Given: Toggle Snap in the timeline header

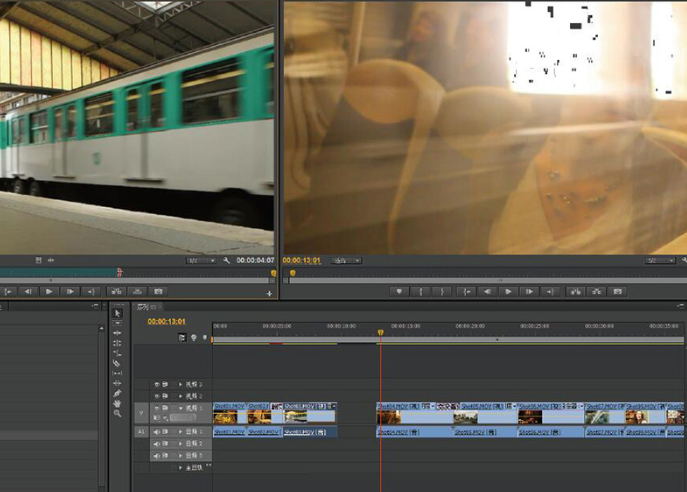Looking at the screenshot, I should pos(182,338).
